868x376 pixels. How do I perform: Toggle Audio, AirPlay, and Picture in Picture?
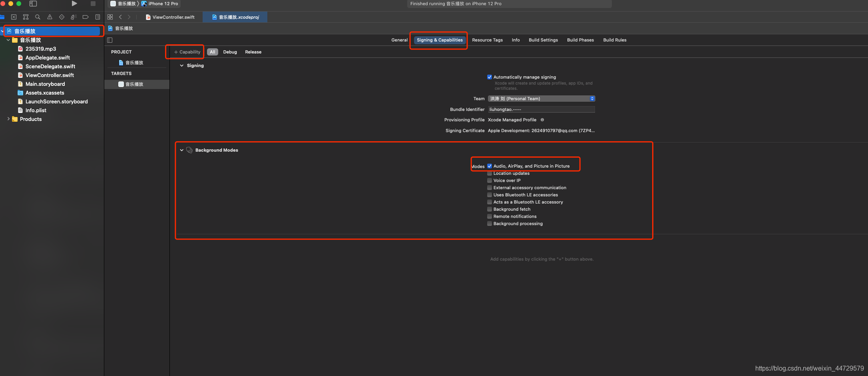(x=489, y=166)
